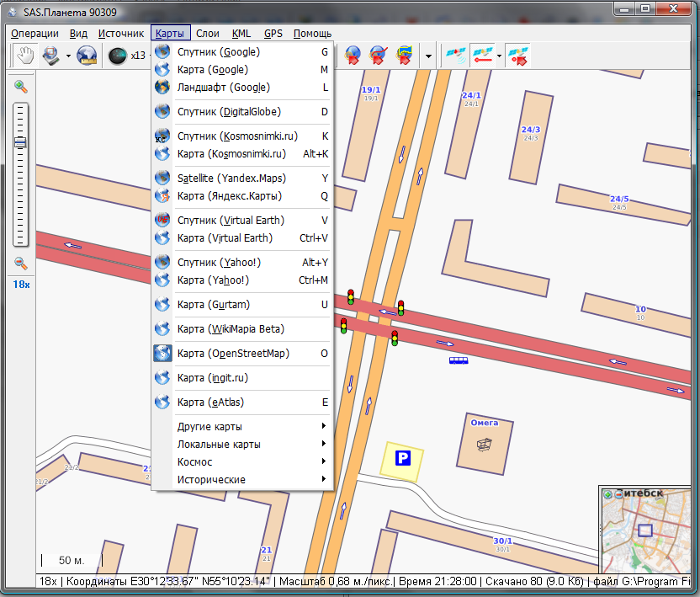
Task: Open the Помощь menu
Action: coord(312,34)
